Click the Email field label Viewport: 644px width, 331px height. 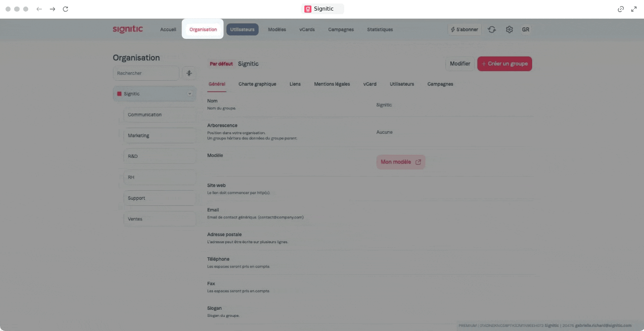pyautogui.click(x=213, y=210)
